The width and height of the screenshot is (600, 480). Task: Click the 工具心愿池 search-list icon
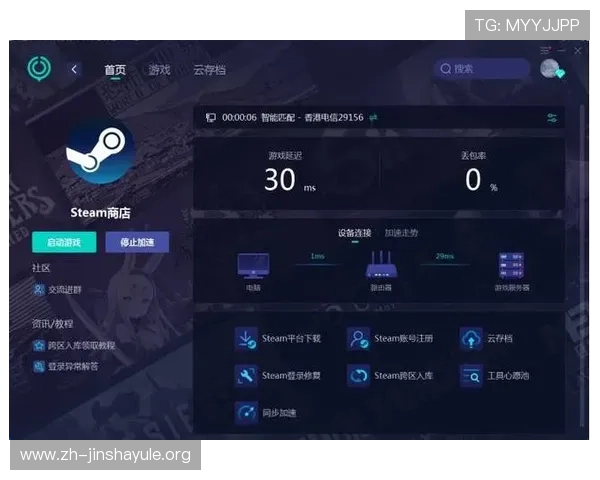471,376
